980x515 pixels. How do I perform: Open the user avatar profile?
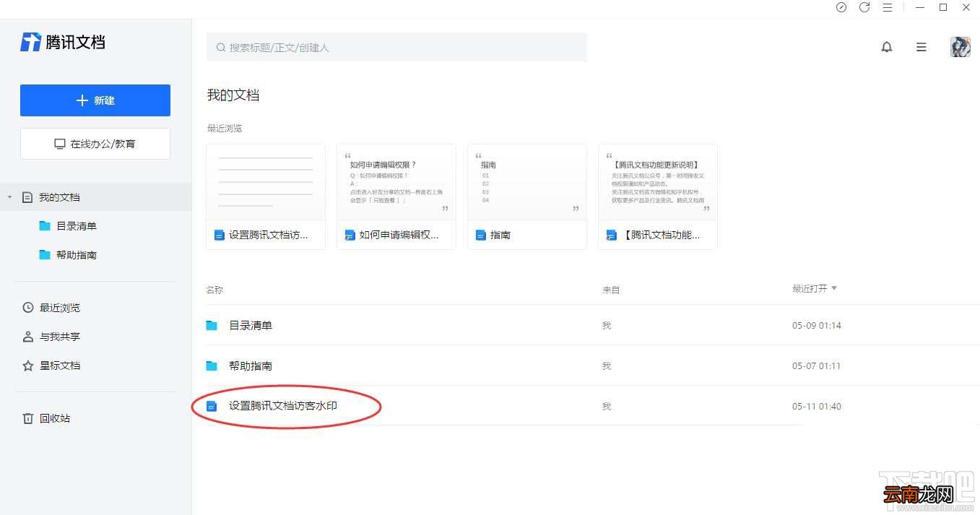[961, 47]
